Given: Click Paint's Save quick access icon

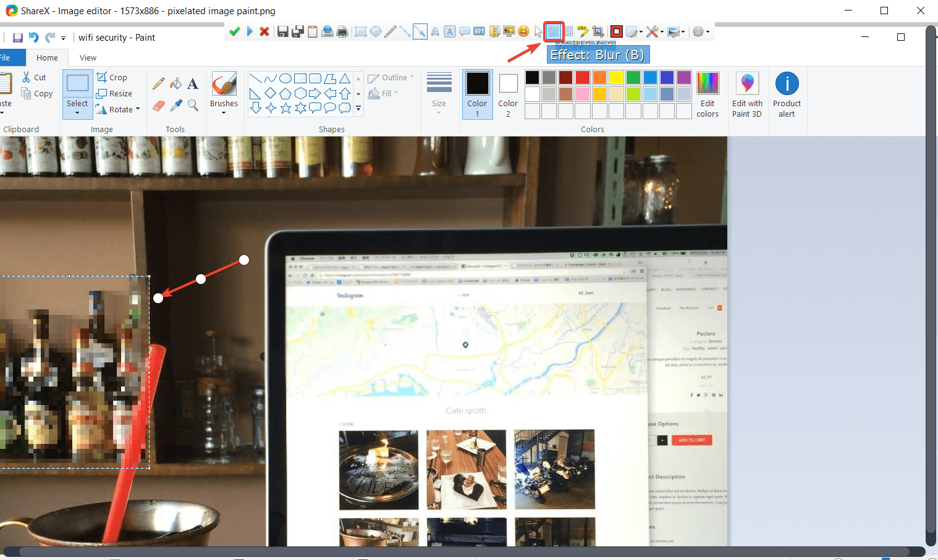Looking at the screenshot, I should click(17, 38).
